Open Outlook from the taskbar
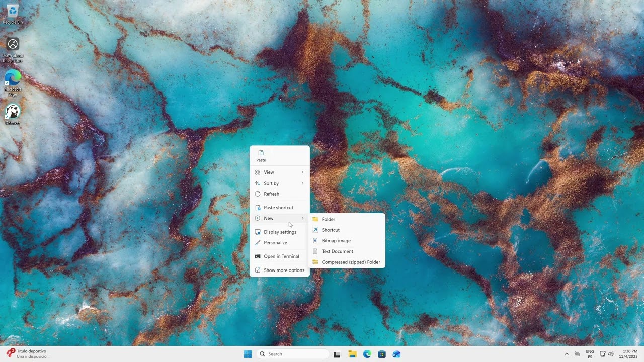Screen dimensions: 644x362 pyautogui.click(x=396, y=354)
